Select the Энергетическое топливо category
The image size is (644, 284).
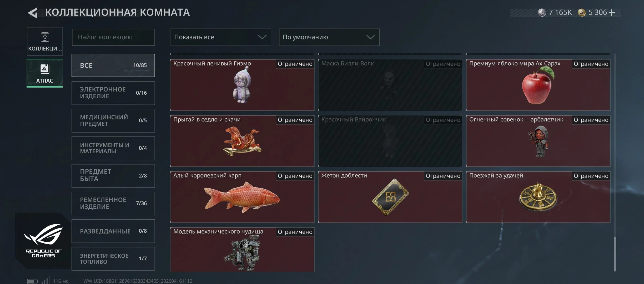coord(113,258)
